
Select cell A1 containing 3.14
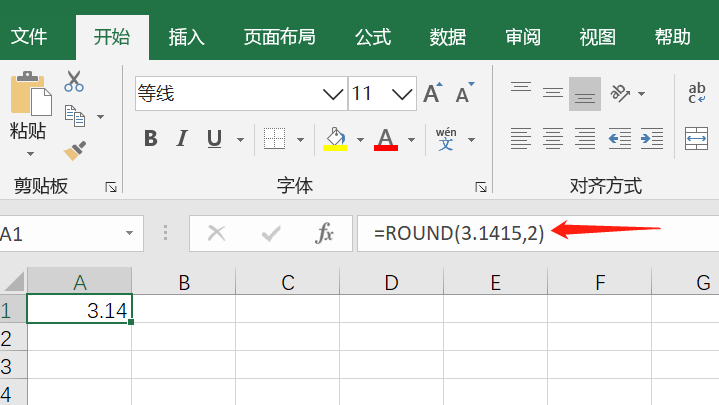point(80,309)
